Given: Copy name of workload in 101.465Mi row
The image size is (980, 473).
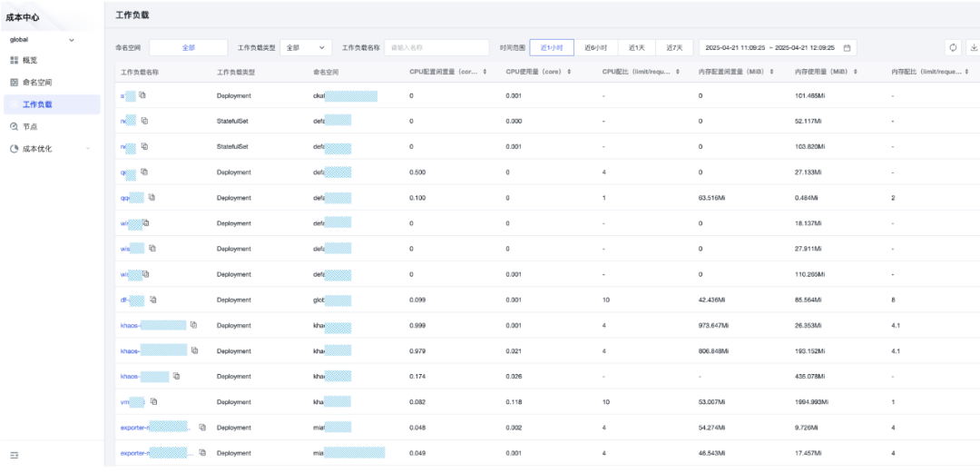Looking at the screenshot, I should (x=142, y=95).
